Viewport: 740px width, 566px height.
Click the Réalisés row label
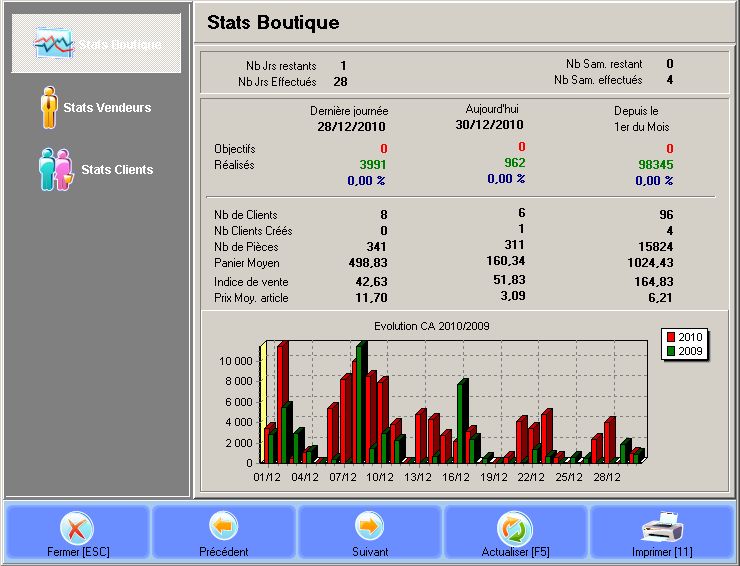click(x=234, y=165)
